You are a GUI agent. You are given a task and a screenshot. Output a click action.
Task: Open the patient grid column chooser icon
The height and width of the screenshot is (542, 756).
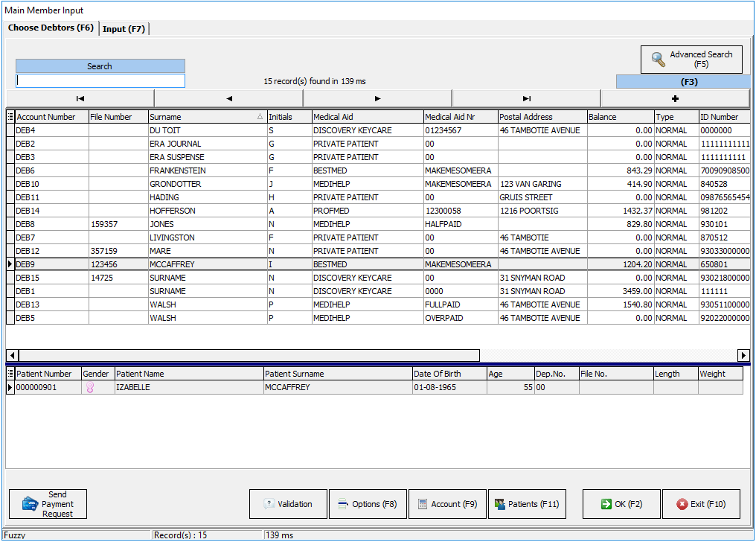(x=10, y=374)
